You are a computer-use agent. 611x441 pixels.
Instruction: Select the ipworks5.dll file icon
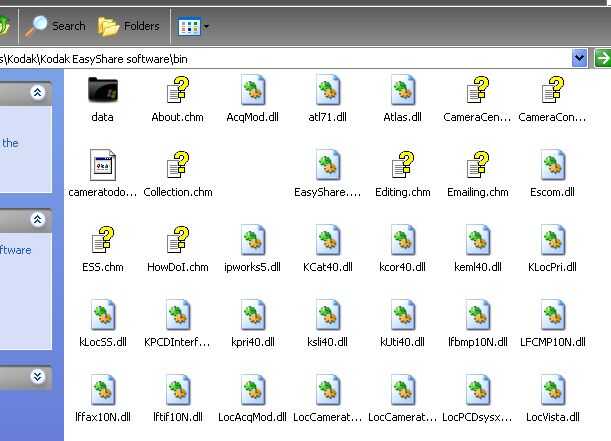click(253, 240)
